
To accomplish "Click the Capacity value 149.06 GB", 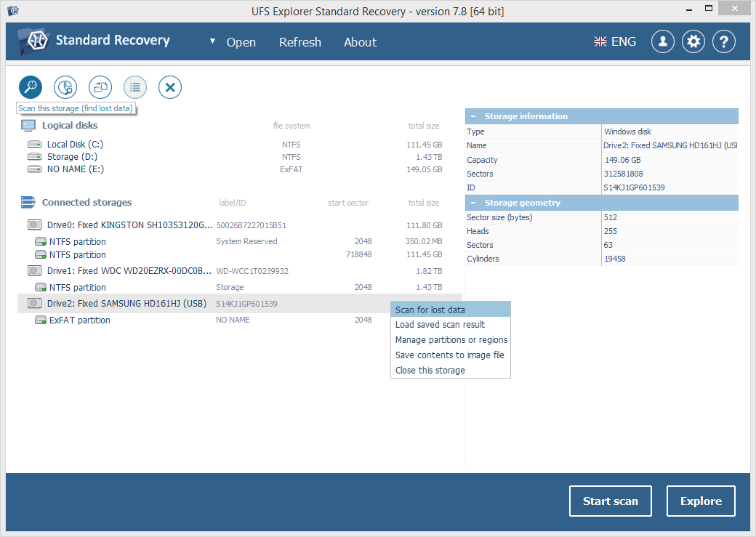I will (622, 160).
